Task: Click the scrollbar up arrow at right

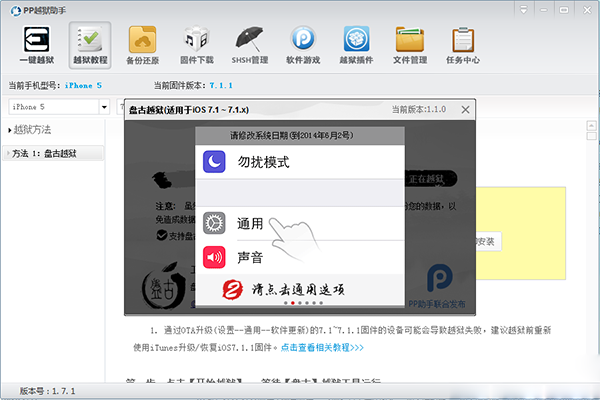Action: [592, 125]
